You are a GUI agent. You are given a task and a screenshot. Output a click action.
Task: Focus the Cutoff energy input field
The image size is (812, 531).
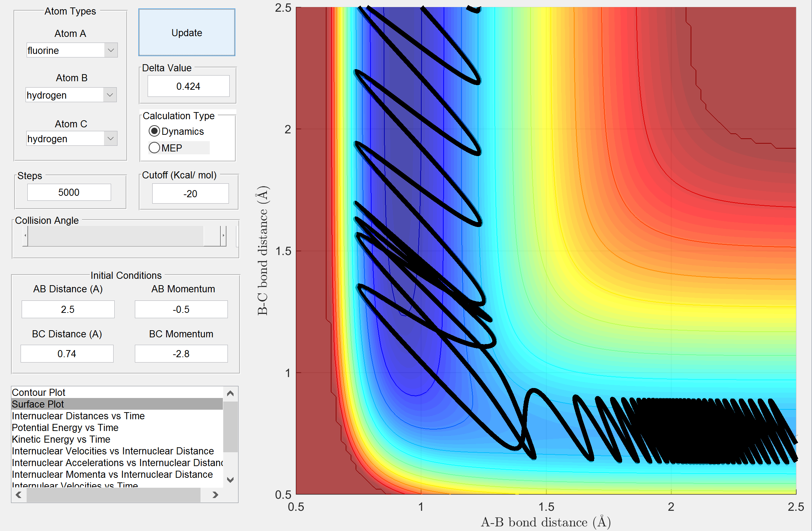190,194
